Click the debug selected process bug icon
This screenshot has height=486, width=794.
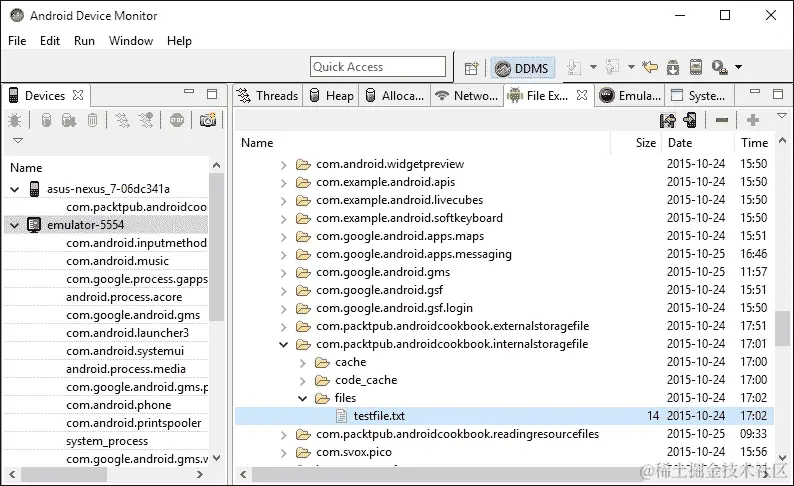point(15,120)
